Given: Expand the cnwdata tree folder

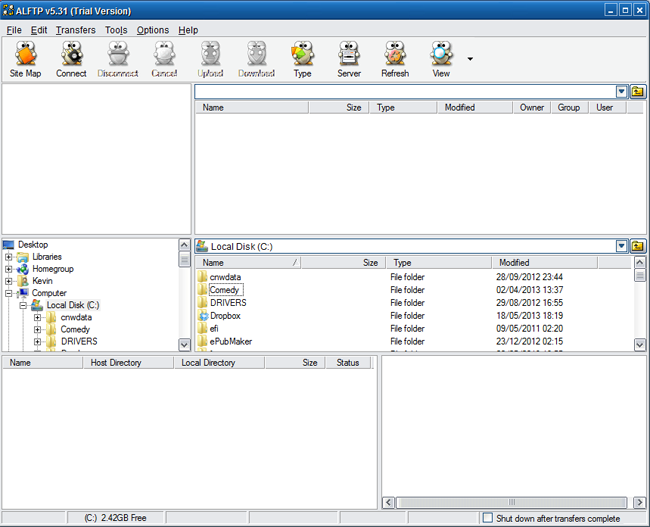Looking at the screenshot, I should [x=37, y=318].
